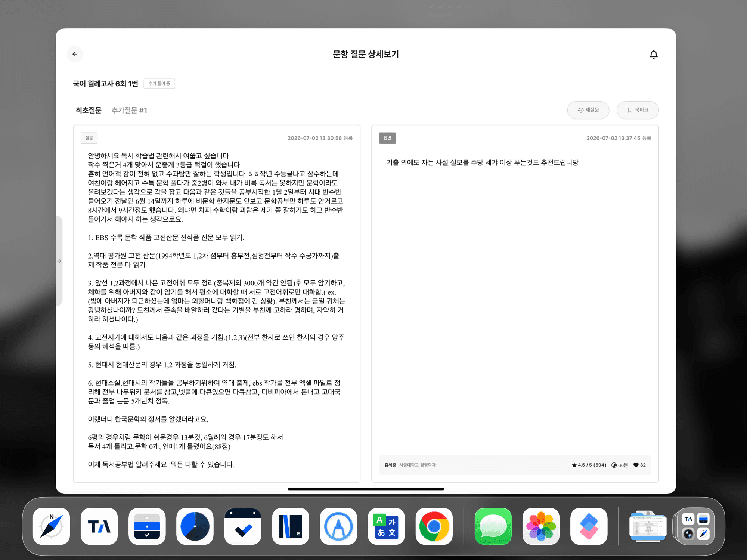Switch to 최초질문 tab

coord(89,110)
